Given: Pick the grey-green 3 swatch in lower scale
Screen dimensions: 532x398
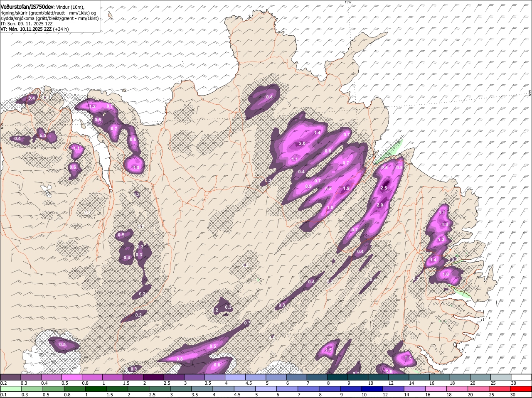Looking at the screenshot, I should (181, 389).
